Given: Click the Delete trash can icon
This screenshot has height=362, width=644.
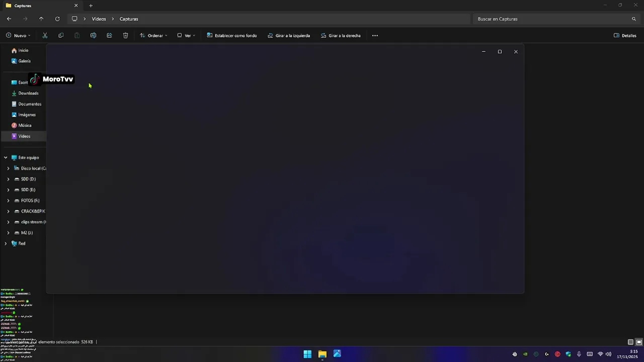Looking at the screenshot, I should pyautogui.click(x=125, y=36).
